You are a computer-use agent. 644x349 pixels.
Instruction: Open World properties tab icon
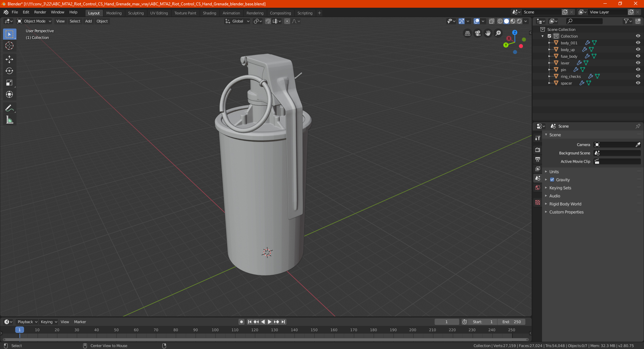click(x=538, y=188)
